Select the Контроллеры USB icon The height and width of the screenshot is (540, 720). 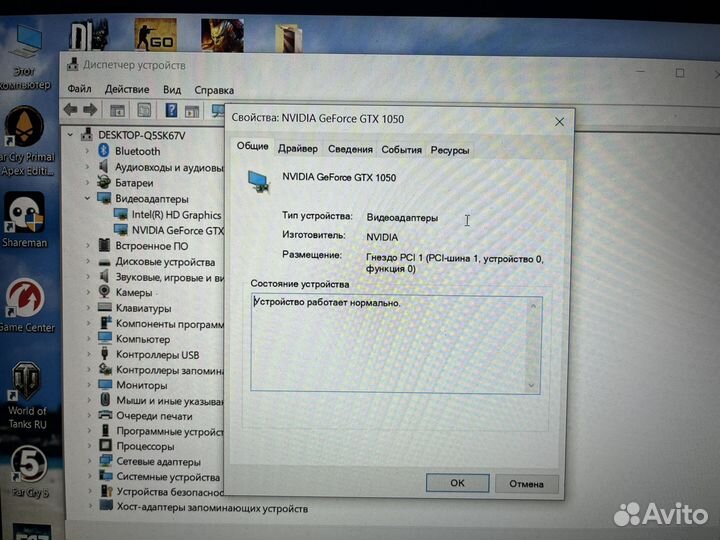tap(105, 354)
